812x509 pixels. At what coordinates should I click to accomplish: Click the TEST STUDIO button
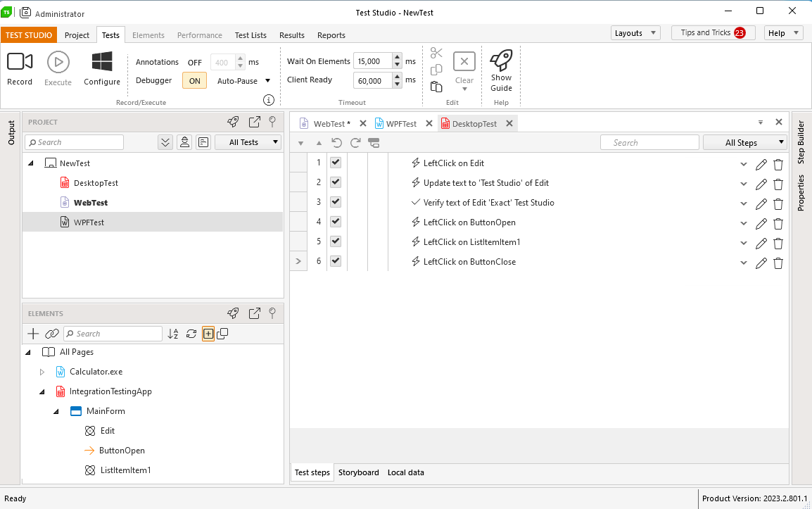click(x=29, y=34)
